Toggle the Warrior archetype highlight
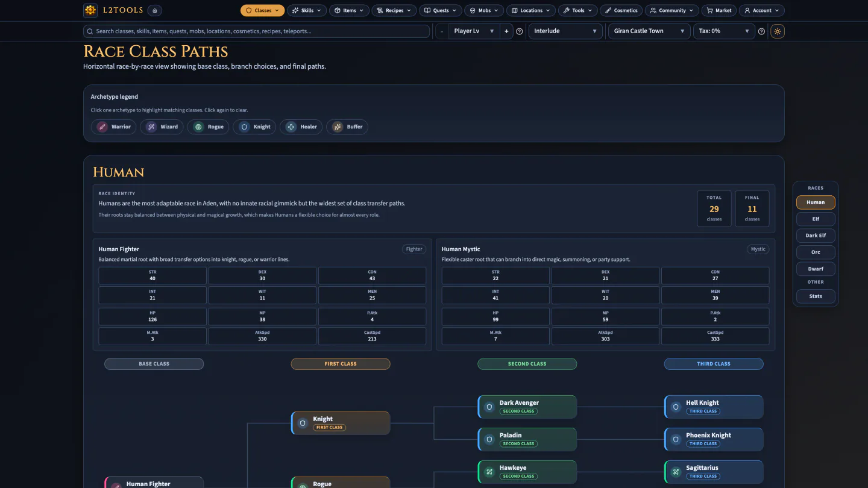Screen dimensions: 868x488 click(113, 127)
